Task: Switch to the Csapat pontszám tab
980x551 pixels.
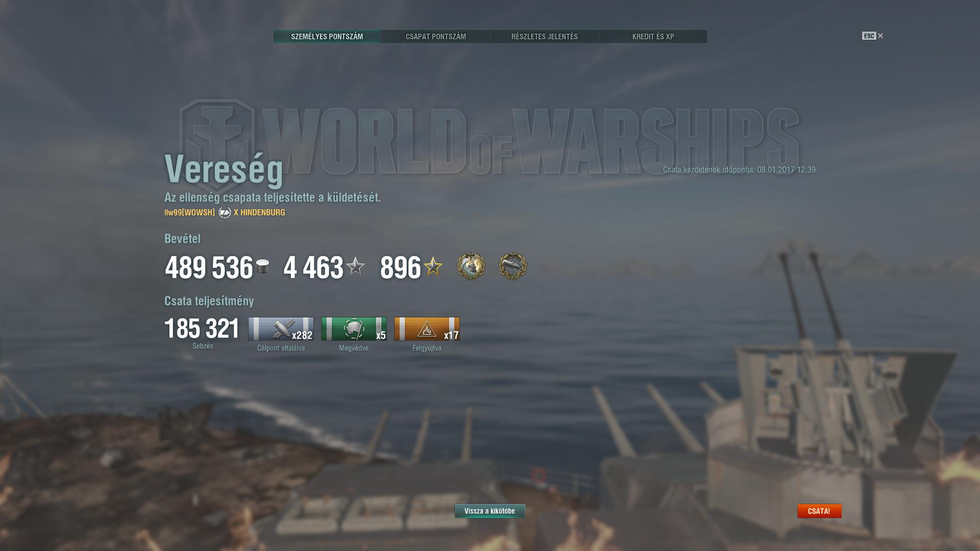Action: point(436,36)
